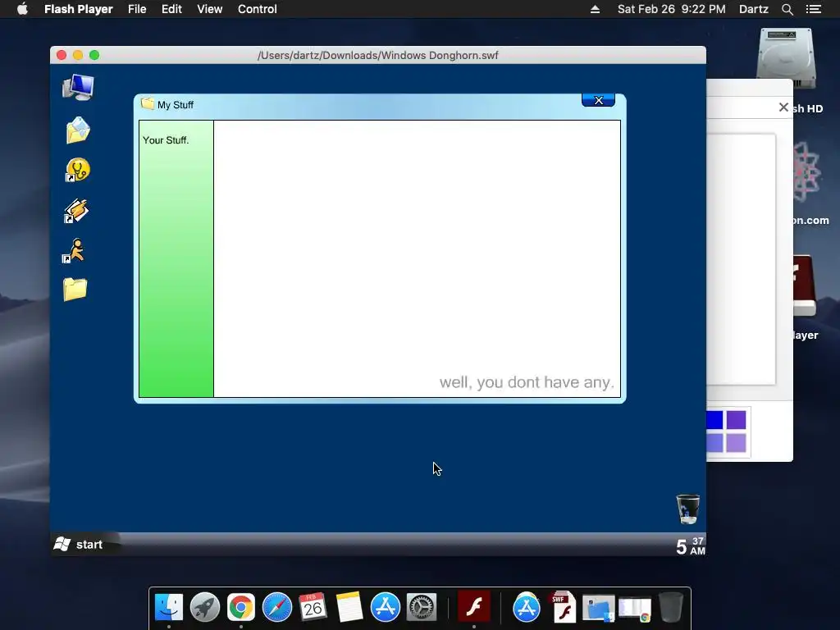Open the Donghorn recycle bin icon
840x630 pixels.
pos(688,509)
